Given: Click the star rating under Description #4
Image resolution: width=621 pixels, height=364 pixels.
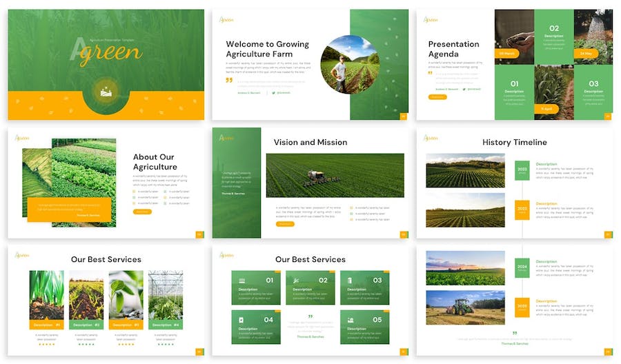Looking at the screenshot, I should (x=166, y=344).
